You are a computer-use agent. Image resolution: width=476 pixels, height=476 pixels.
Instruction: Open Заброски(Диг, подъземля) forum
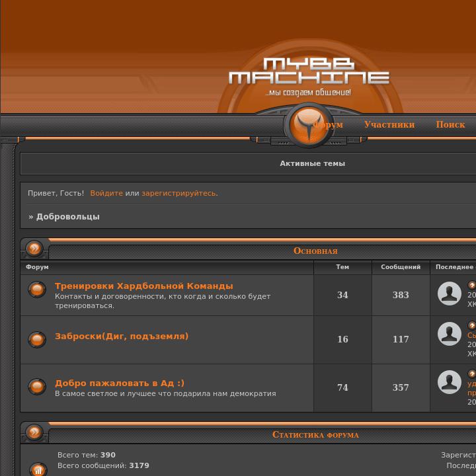coord(122,337)
